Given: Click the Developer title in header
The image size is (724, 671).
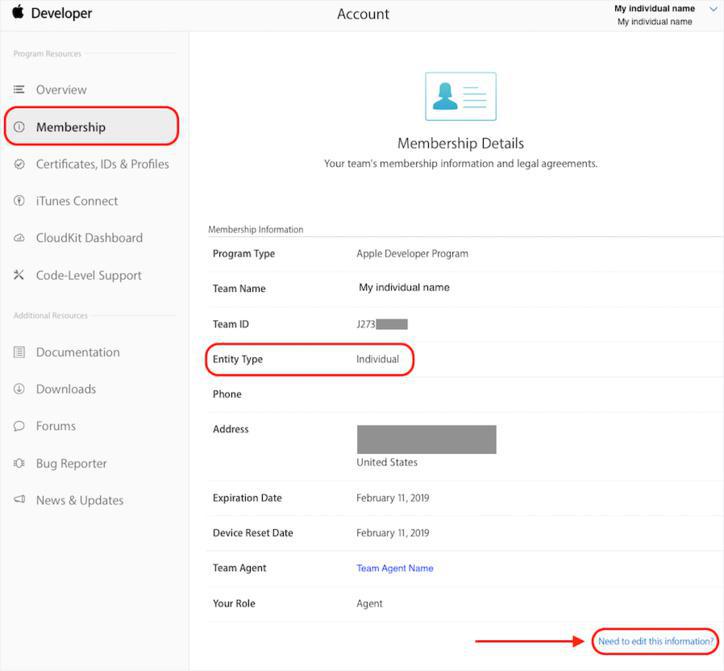Looking at the screenshot, I should (x=61, y=14).
